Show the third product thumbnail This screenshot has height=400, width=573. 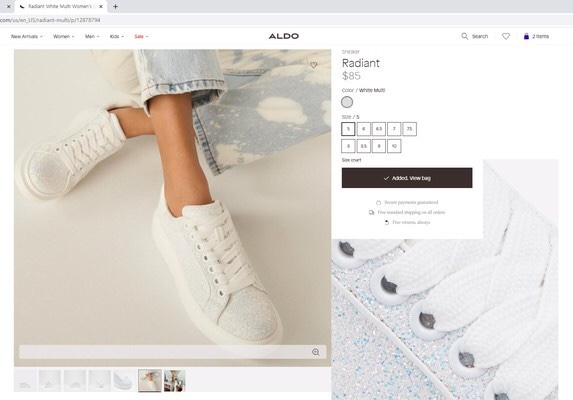pos(75,381)
